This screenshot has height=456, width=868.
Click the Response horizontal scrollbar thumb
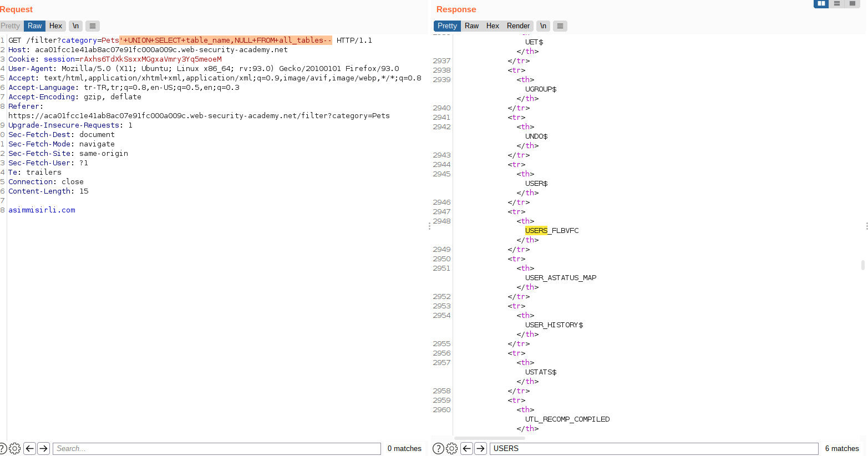[x=489, y=438]
